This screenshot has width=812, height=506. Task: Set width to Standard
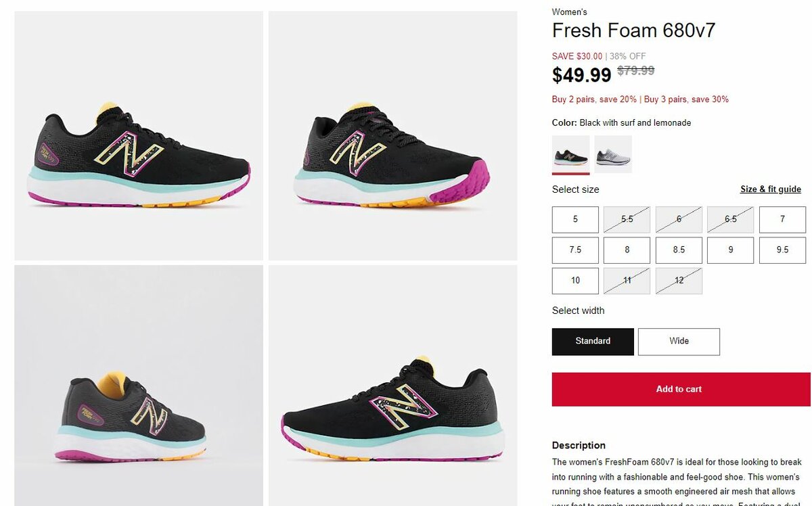coord(593,342)
